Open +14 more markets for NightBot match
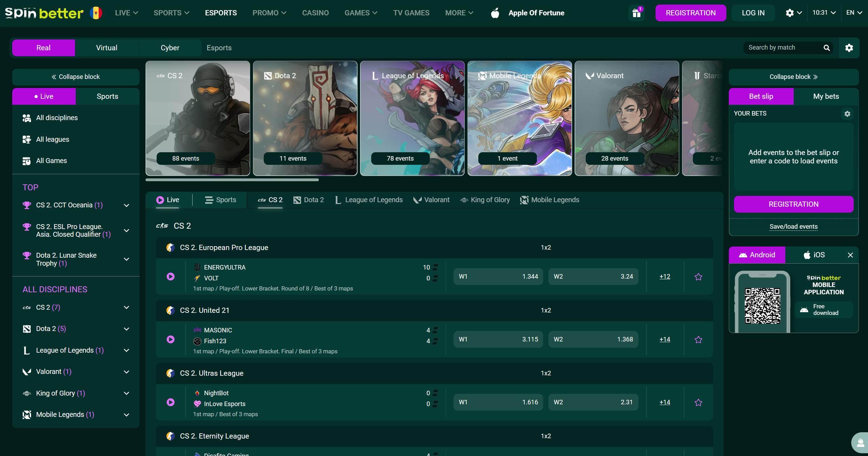The image size is (868, 456). click(x=665, y=402)
